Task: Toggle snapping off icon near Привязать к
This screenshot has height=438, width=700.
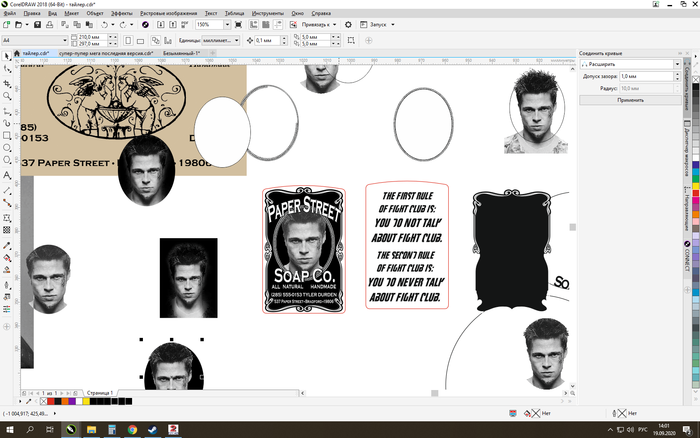Action: (x=293, y=25)
